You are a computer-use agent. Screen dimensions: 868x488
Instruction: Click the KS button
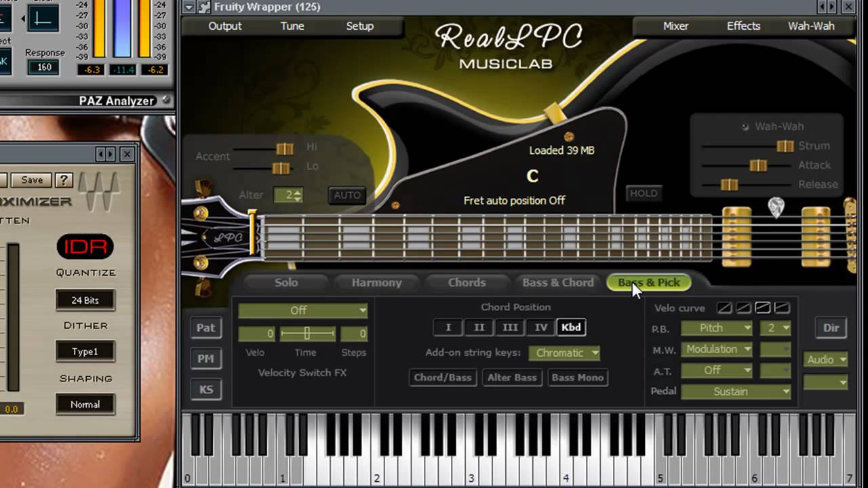(205, 390)
